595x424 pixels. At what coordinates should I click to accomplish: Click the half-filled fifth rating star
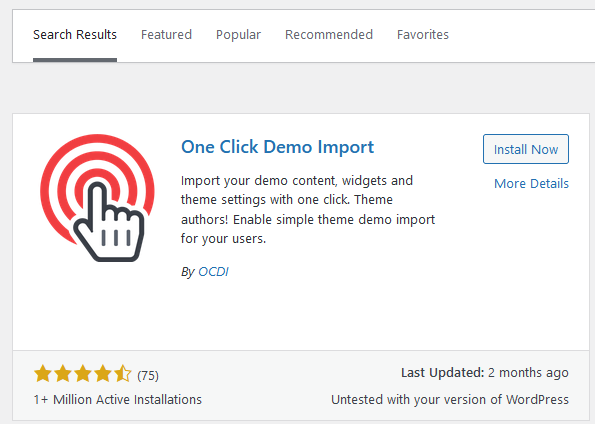(123, 374)
